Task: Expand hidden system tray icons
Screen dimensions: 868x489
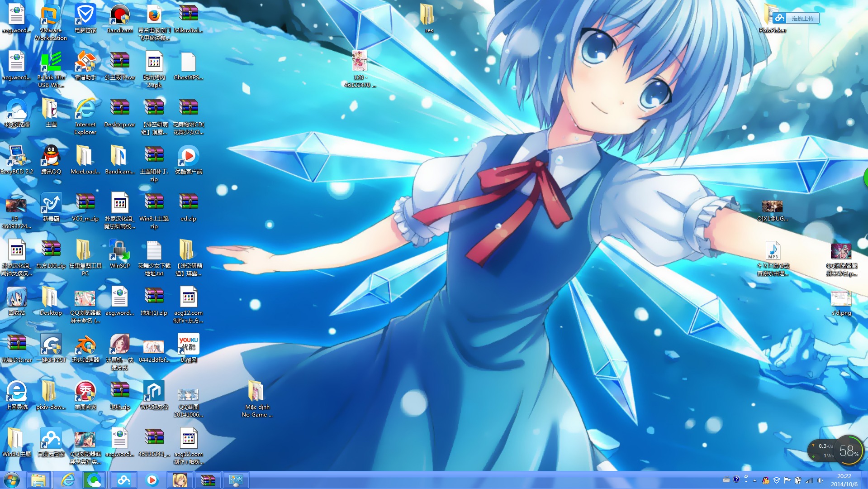Action: (754, 480)
